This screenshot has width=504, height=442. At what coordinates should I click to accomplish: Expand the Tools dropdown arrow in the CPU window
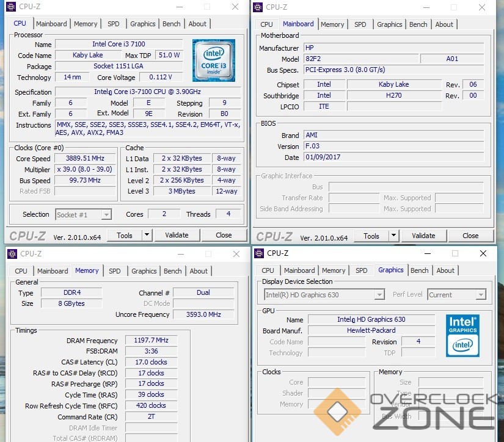tap(147, 235)
